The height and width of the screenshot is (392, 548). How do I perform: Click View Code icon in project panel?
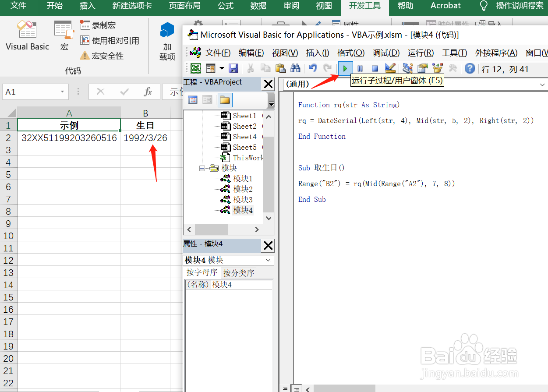click(x=193, y=100)
